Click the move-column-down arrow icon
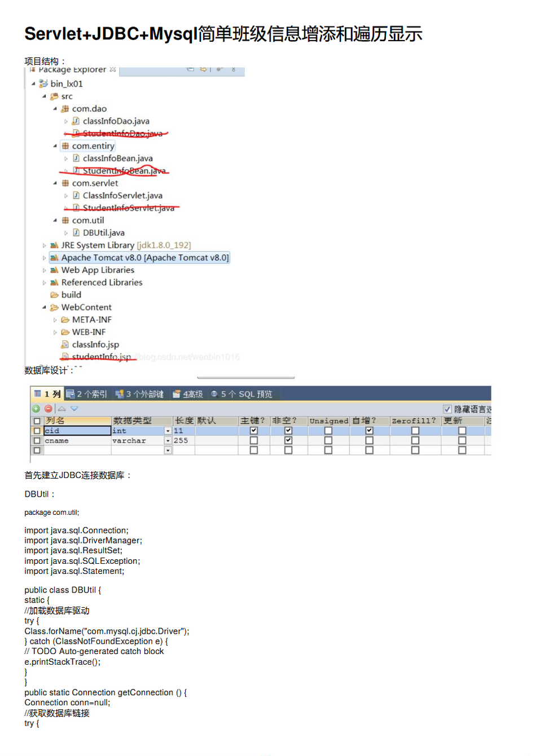 coord(74,409)
